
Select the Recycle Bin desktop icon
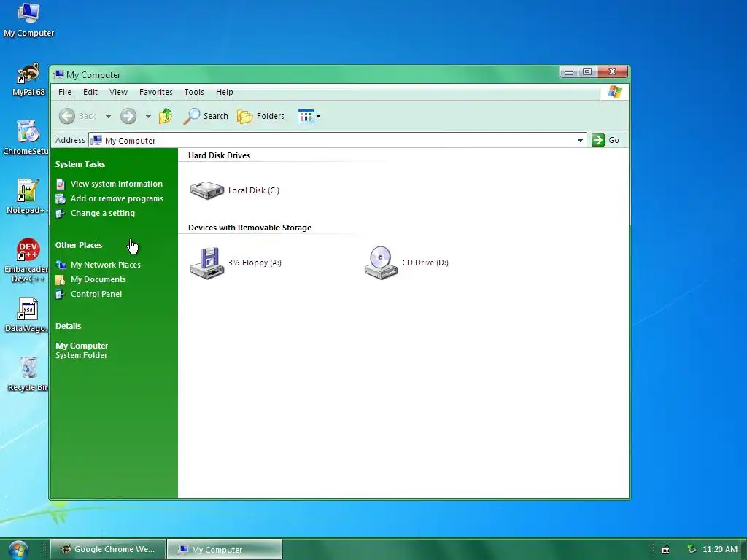[x=28, y=374]
